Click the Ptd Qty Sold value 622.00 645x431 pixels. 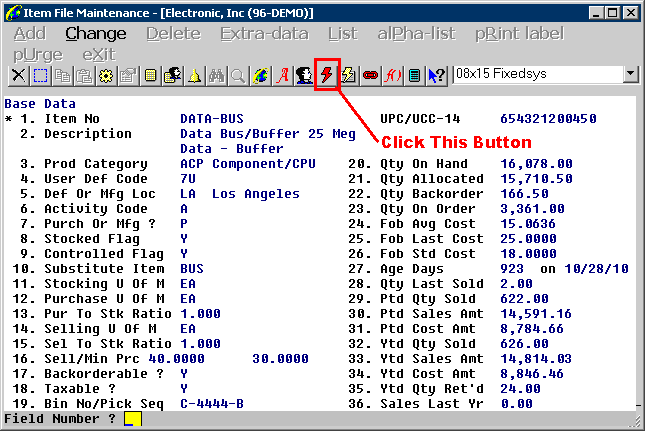[x=524, y=299]
